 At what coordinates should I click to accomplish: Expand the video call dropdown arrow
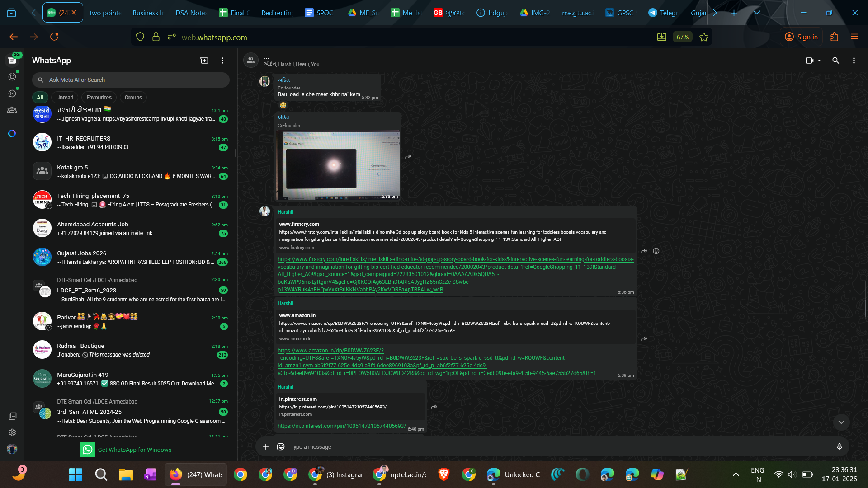[x=819, y=61]
